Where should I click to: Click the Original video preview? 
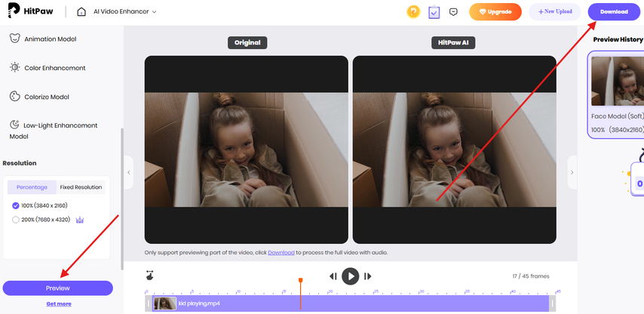pos(247,149)
